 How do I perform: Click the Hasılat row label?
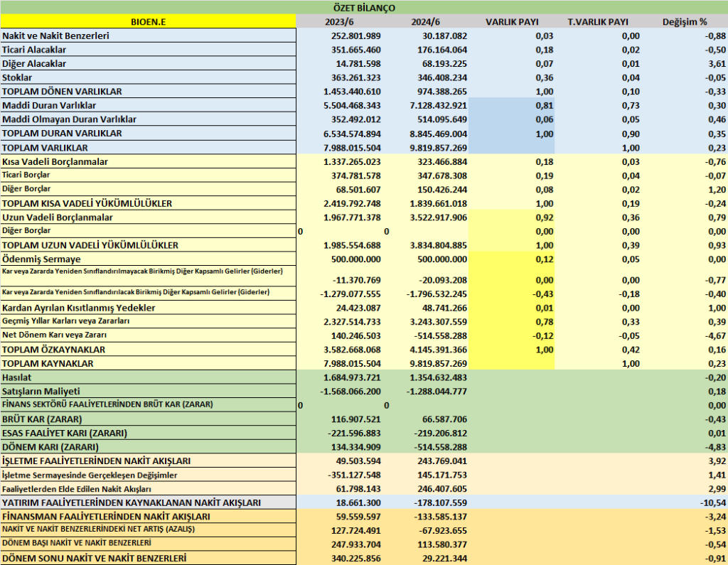148,377
